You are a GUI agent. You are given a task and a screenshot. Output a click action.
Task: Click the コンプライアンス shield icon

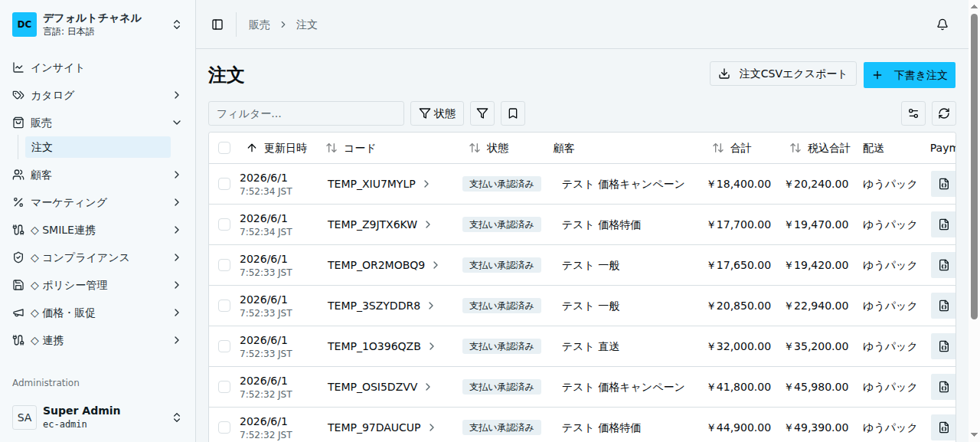[18, 257]
